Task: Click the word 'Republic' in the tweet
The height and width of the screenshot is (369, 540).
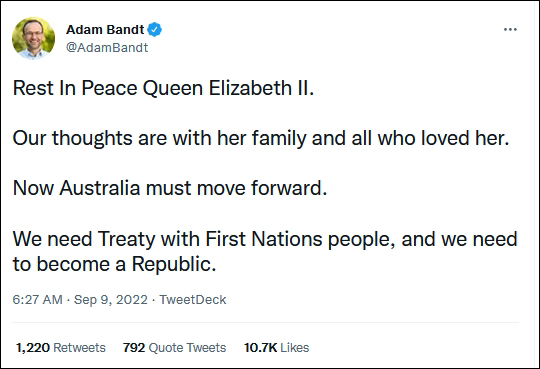Action: click(x=174, y=264)
